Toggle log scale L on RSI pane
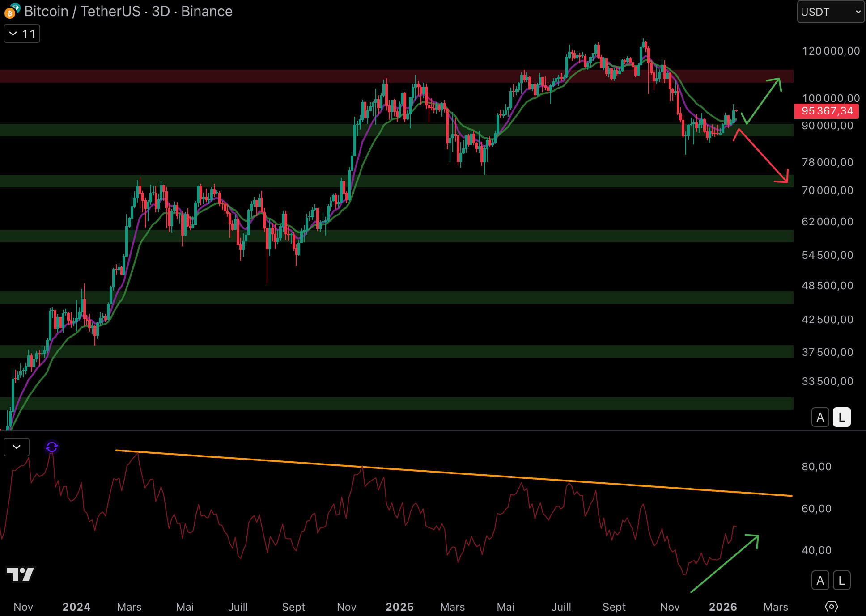The height and width of the screenshot is (616, 866). click(x=841, y=581)
